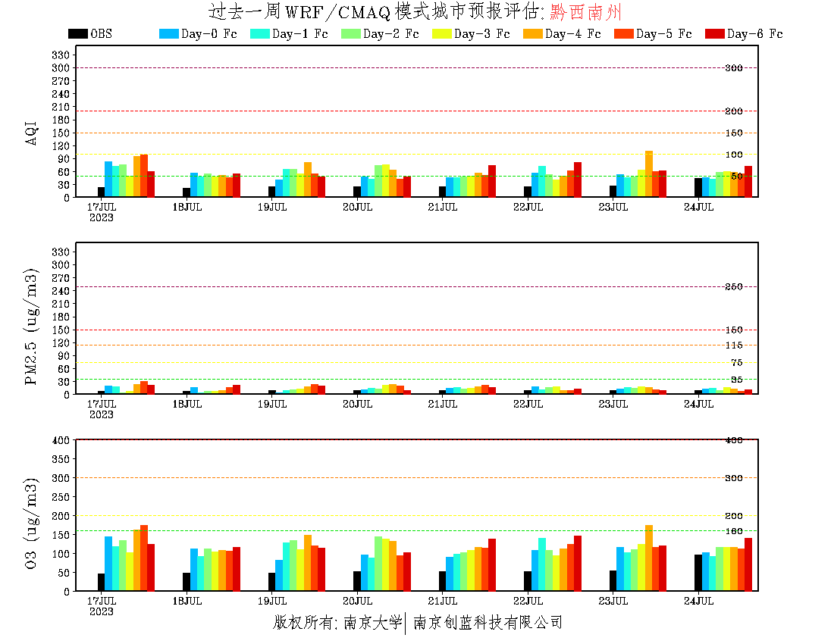The image size is (834, 644).
Task: Click the "18JUL" label under O3 chart
Action: coord(187,601)
